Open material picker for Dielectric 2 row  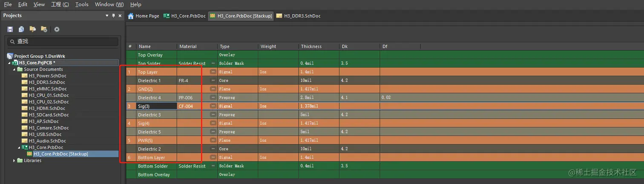pyautogui.click(x=213, y=149)
